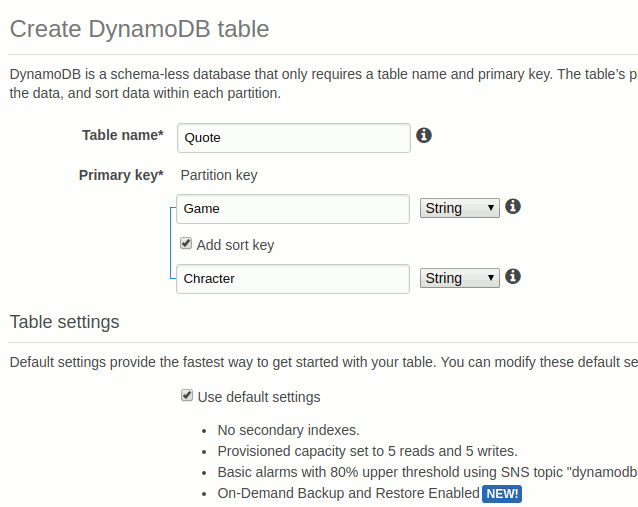Click the NEW! badge next to Backup and Restore
The image size is (638, 507).
point(502,494)
